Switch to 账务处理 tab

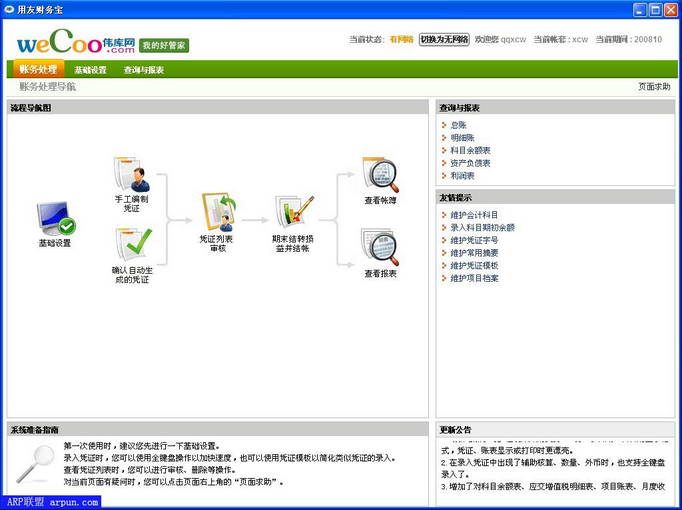(x=39, y=70)
